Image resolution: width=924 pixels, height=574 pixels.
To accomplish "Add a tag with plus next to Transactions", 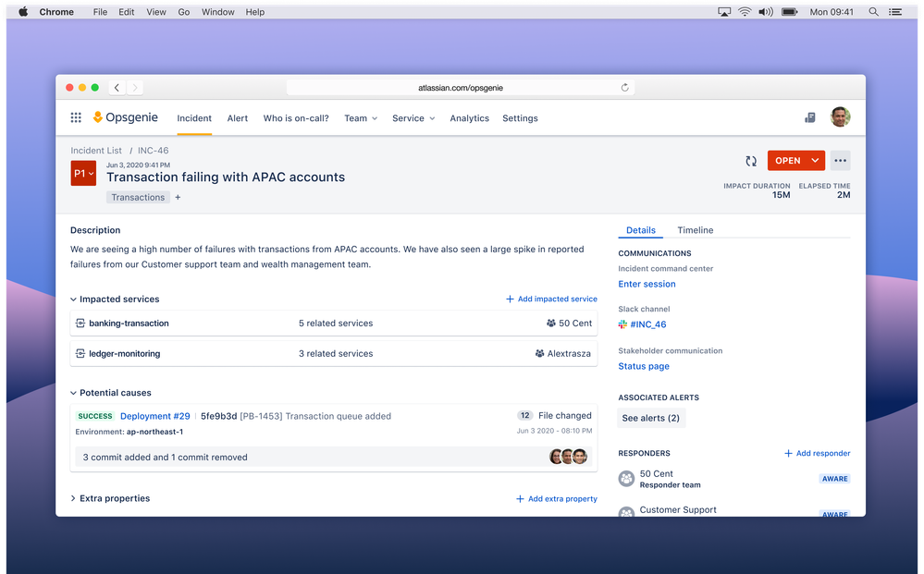I will tap(178, 197).
